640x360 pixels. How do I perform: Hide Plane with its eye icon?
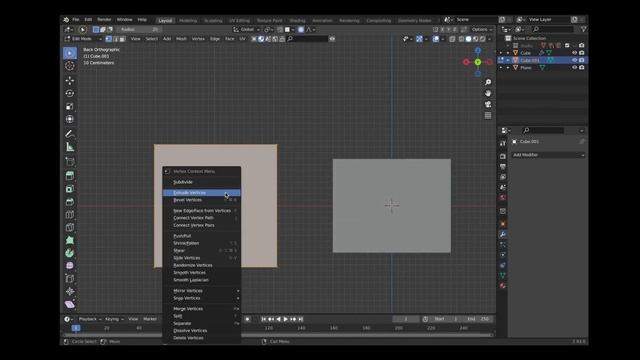click(574, 67)
